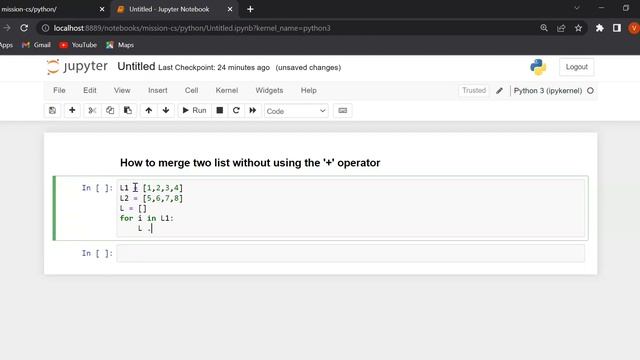Click the Logout button
This screenshot has width=640, height=360.
click(x=576, y=67)
